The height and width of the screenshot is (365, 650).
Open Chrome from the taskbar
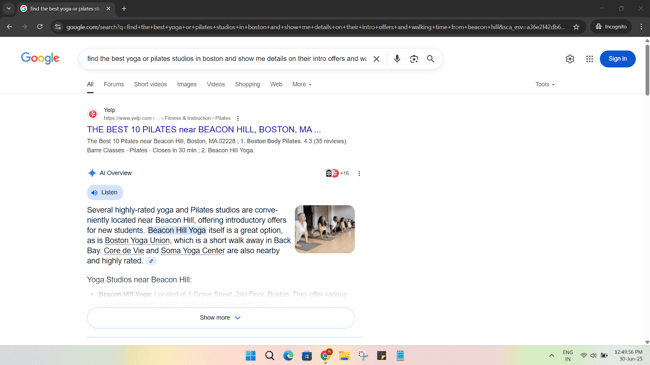point(326,355)
